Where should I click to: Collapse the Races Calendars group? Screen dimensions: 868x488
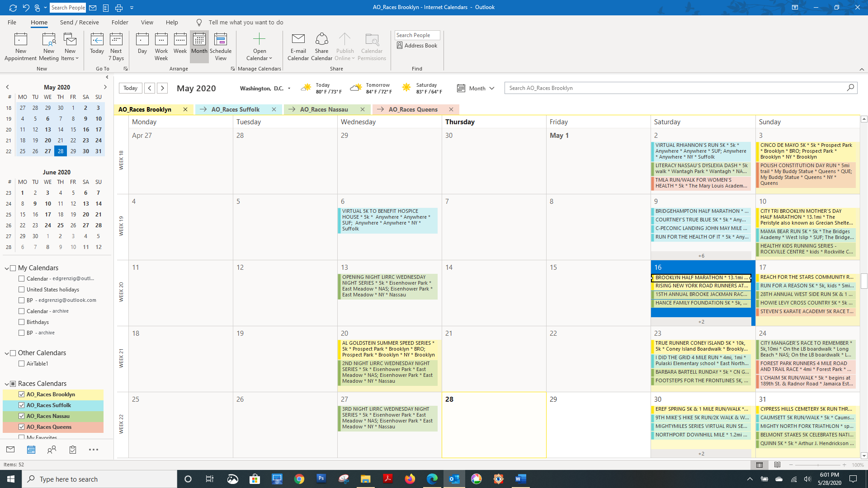[x=7, y=384]
